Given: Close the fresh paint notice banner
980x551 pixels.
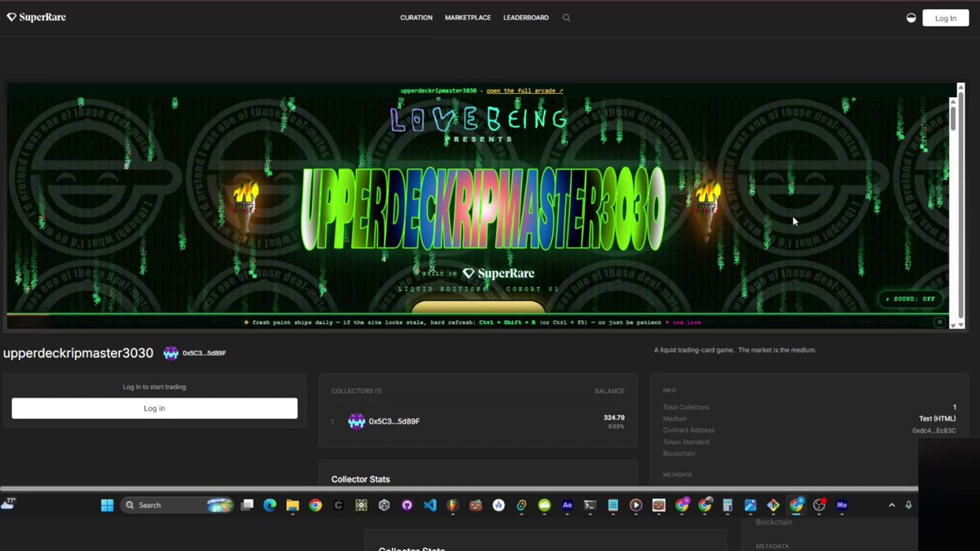Looking at the screenshot, I should 940,322.
